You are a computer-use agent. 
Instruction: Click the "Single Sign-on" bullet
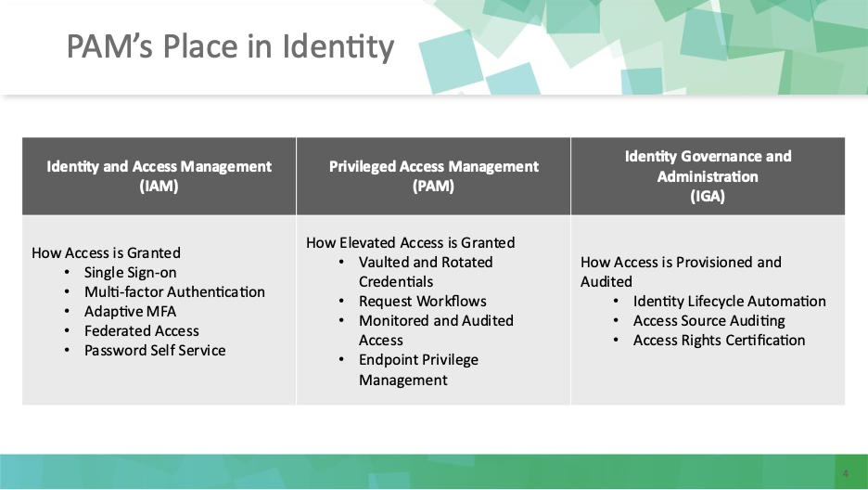[130, 273]
